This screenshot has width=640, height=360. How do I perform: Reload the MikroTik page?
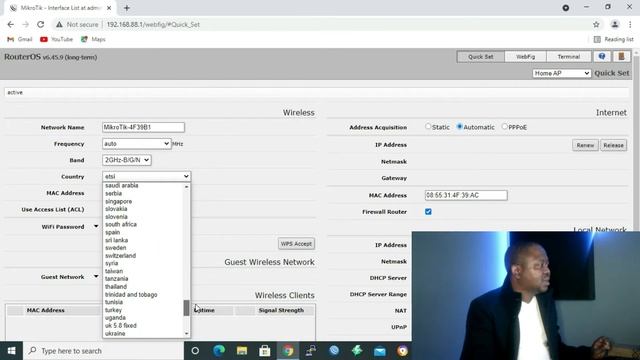coord(40,24)
